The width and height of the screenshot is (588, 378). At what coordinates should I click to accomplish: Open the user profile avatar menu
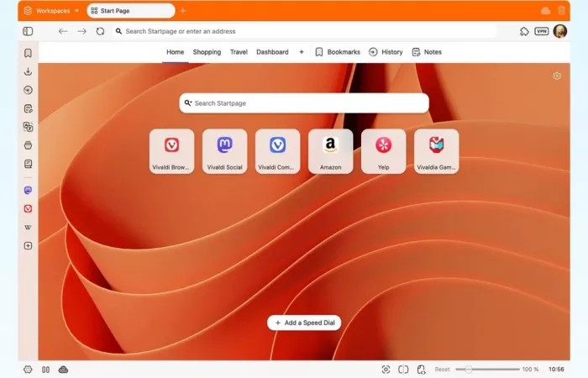tap(560, 31)
